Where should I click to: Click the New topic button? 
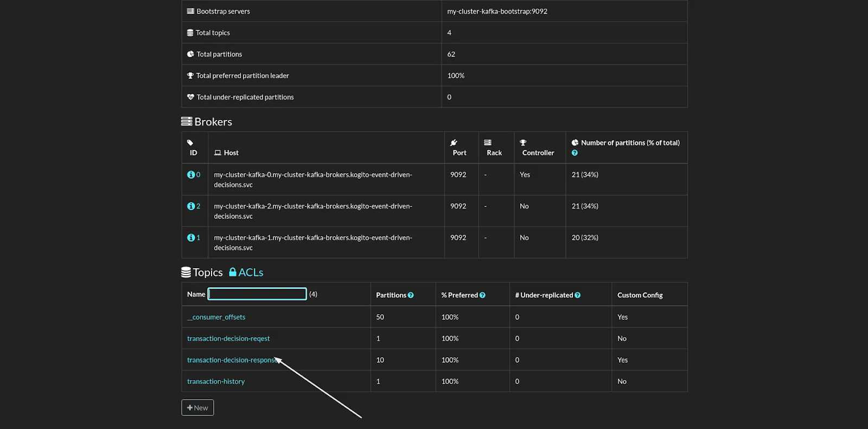[197, 408]
